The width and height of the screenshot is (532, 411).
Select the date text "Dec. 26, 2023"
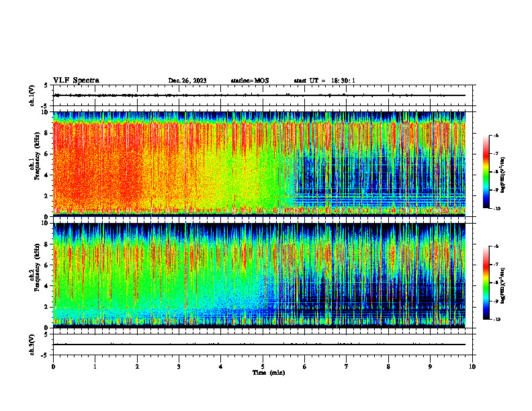(x=187, y=81)
